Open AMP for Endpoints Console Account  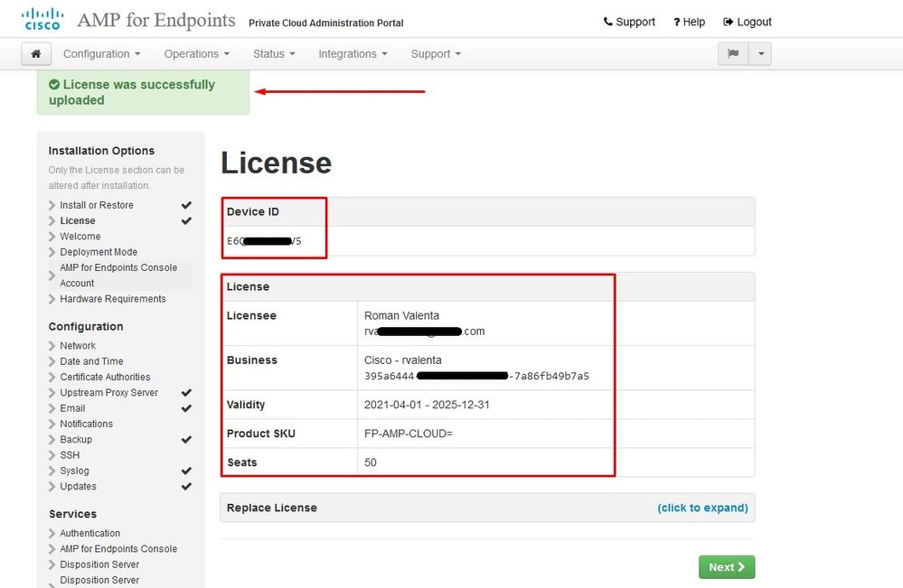pos(118,275)
